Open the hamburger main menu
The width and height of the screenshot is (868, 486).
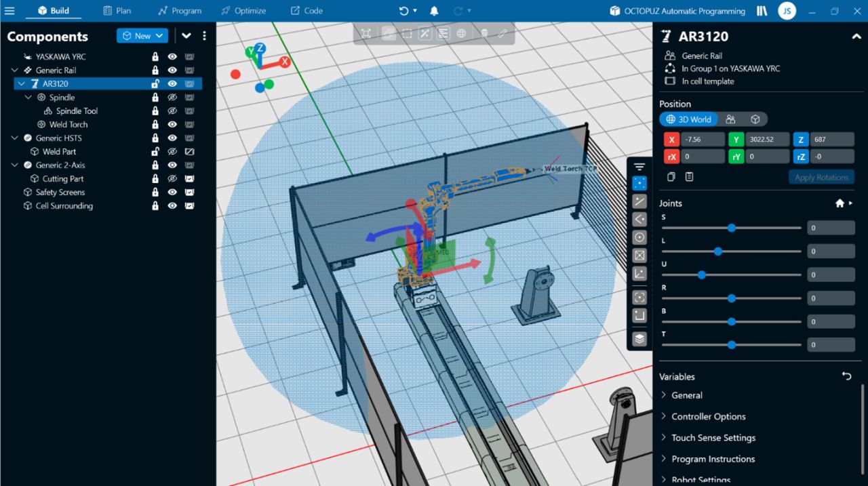pos(9,11)
